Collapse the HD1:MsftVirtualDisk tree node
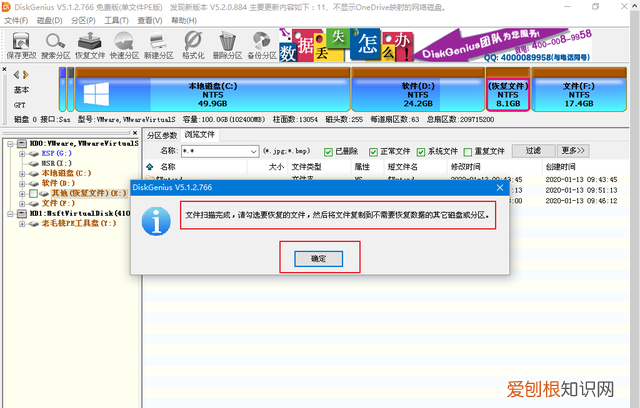 [x=10, y=214]
